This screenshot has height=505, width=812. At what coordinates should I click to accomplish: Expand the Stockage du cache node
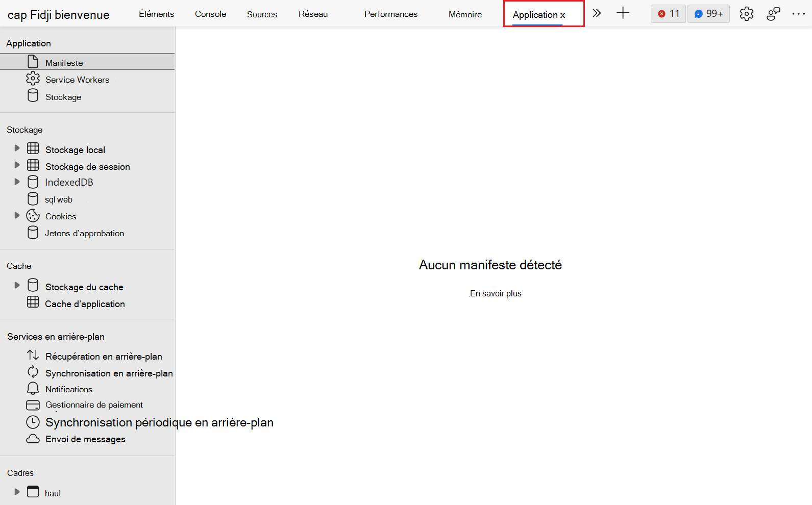(x=17, y=285)
